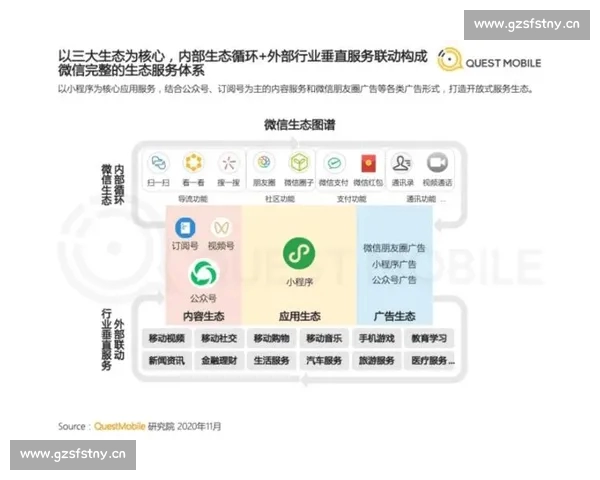Click the bold title 以三大生态为核心

pyautogui.click(x=243, y=63)
